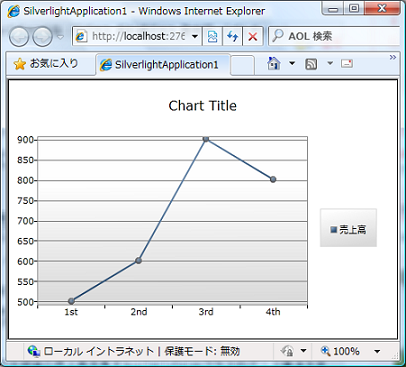Screen dimensions: 406x367
Task: Click the Refresh page icon
Action: coord(232,36)
